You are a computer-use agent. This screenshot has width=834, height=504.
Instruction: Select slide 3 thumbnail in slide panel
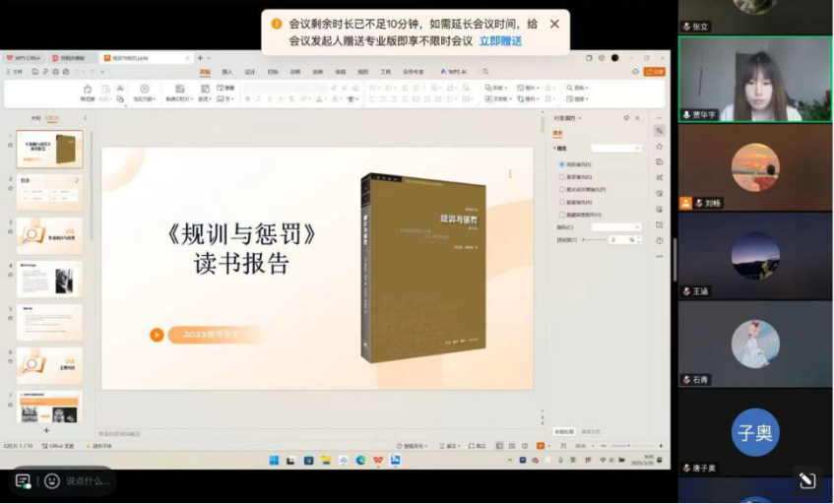(49, 235)
